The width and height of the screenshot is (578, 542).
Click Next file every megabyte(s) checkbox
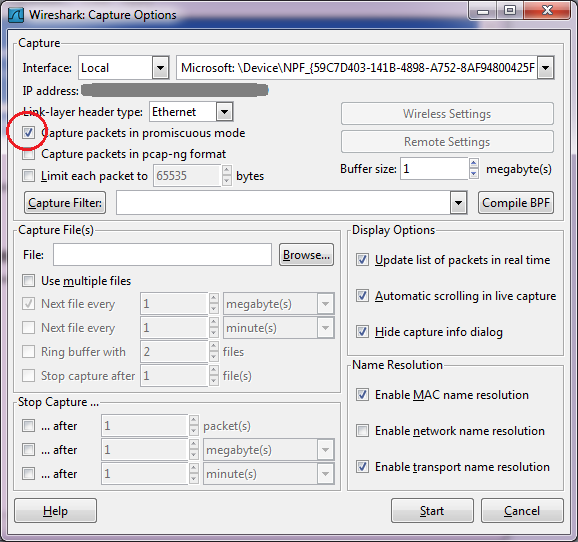[28, 304]
